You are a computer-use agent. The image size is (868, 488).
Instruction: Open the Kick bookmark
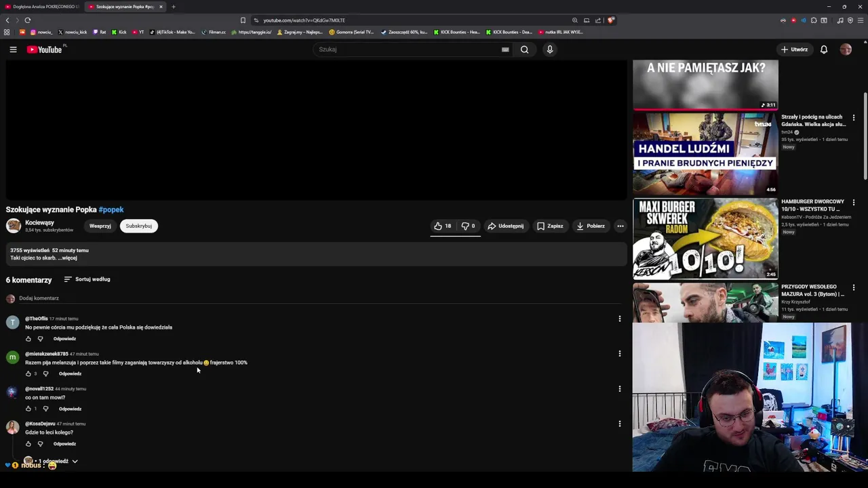119,32
